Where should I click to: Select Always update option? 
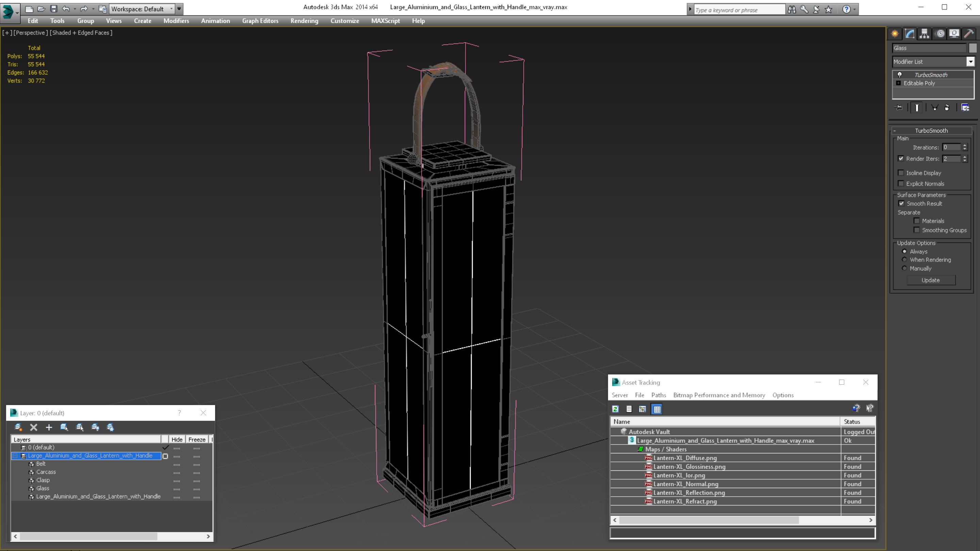click(904, 251)
